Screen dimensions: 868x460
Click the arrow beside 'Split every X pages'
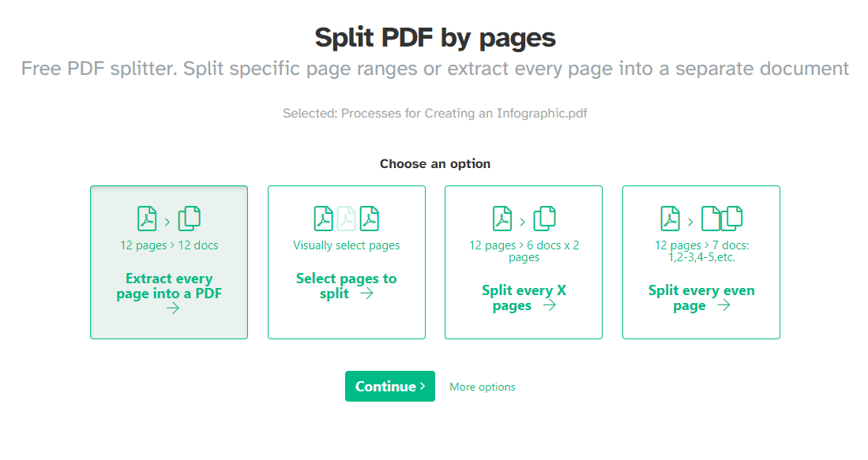point(550,305)
